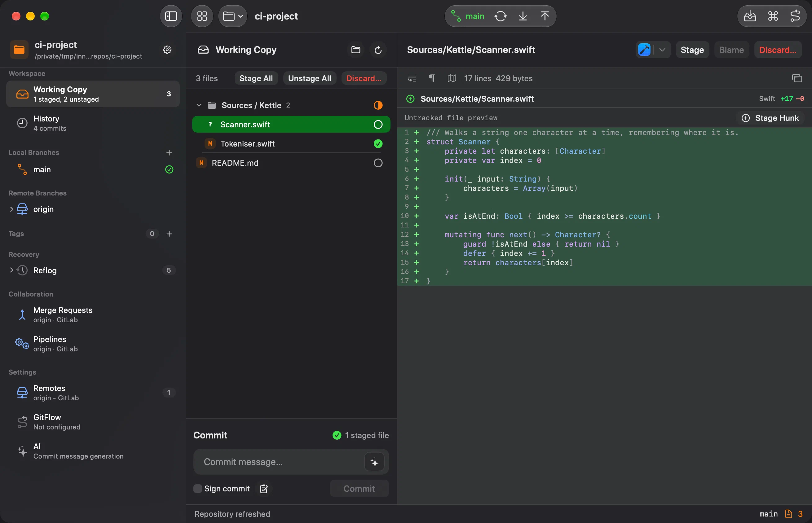Viewport: 812px width, 523px height.
Task: Pull changes with the down arrow
Action: point(523,16)
